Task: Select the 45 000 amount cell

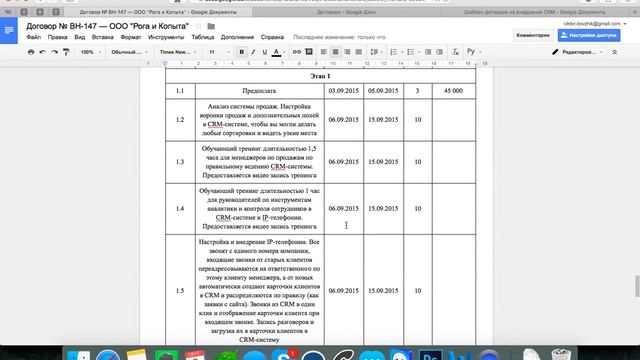Action: point(453,91)
